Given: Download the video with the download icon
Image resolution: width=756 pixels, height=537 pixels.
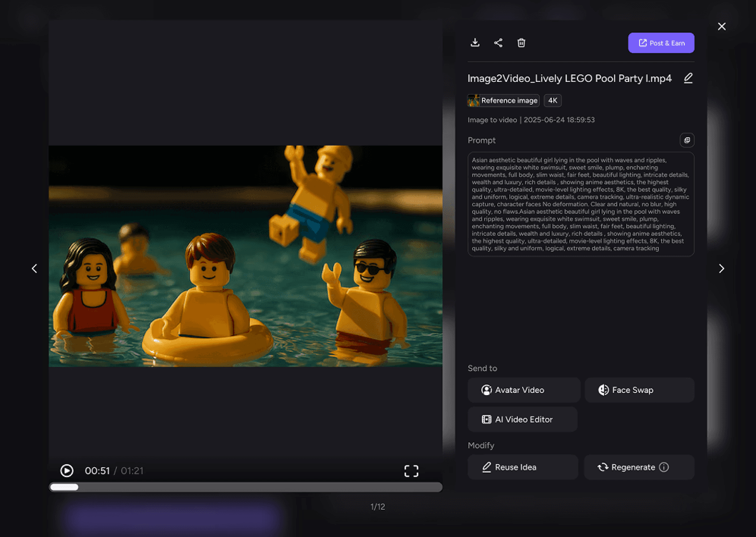Looking at the screenshot, I should click(475, 43).
